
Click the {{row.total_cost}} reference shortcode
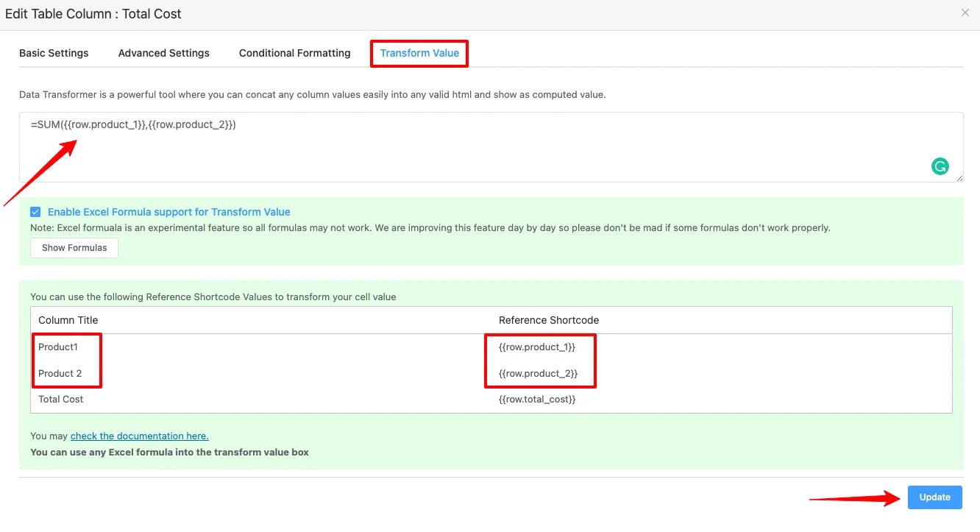tap(537, 400)
